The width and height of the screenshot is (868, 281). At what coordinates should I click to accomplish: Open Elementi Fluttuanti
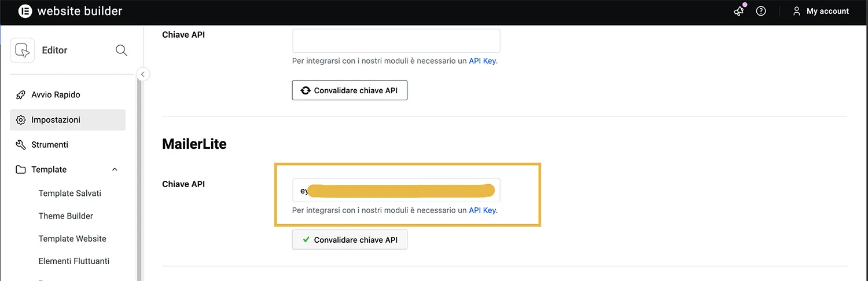[74, 261]
